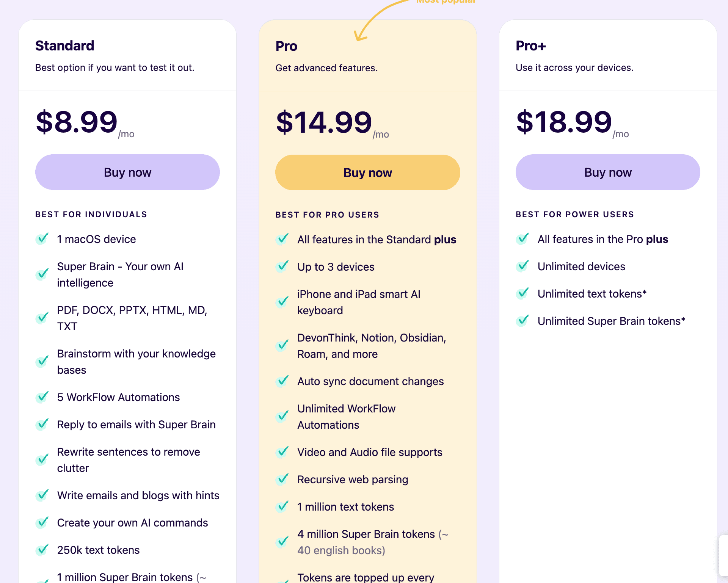Click the $14.99 price text
This screenshot has height=583, width=728.
(x=324, y=122)
